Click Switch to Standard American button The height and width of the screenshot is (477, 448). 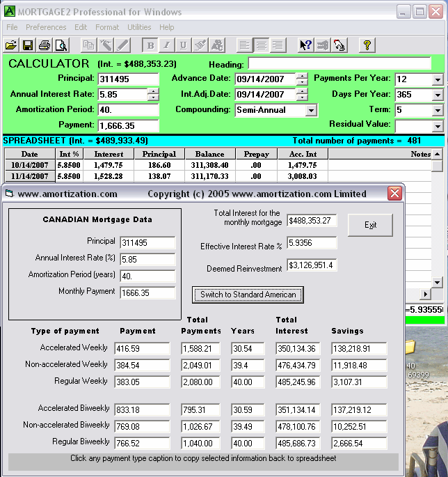(248, 295)
